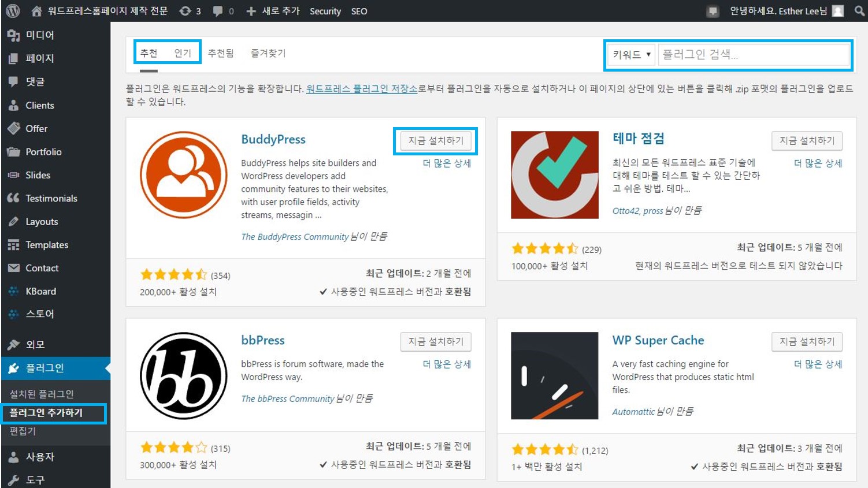Click the home icon for site name
The height and width of the screenshot is (488, 868).
(36, 11)
